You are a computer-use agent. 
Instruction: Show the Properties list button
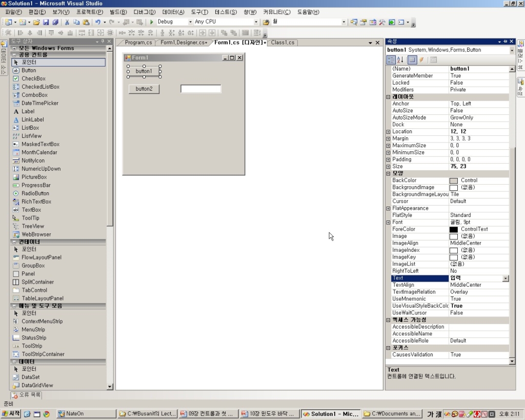click(x=412, y=60)
